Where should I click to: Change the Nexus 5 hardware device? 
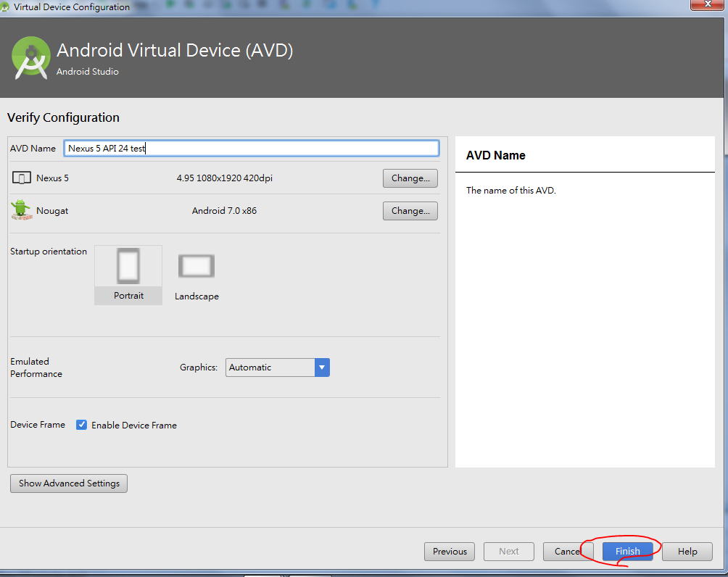pyautogui.click(x=410, y=178)
